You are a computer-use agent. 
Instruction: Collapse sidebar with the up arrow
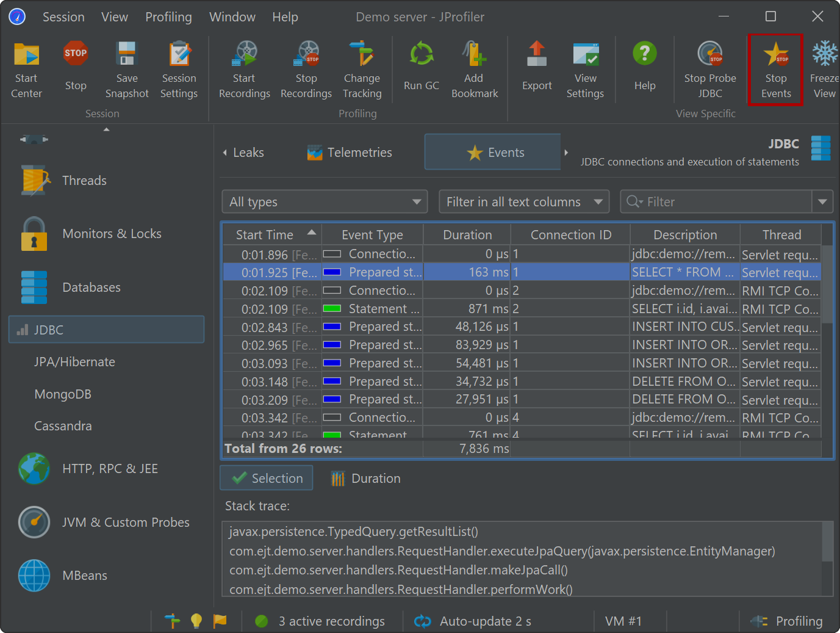pos(107,129)
